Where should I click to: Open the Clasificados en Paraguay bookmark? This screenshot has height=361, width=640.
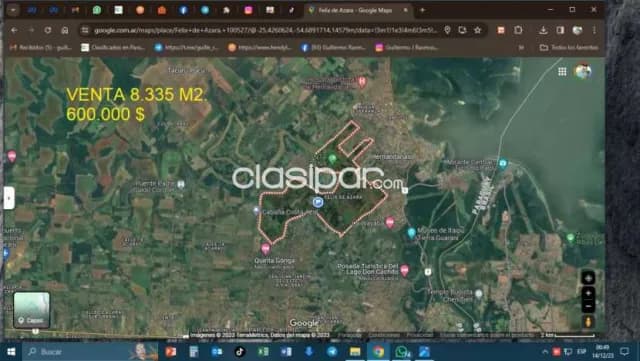click(x=113, y=47)
